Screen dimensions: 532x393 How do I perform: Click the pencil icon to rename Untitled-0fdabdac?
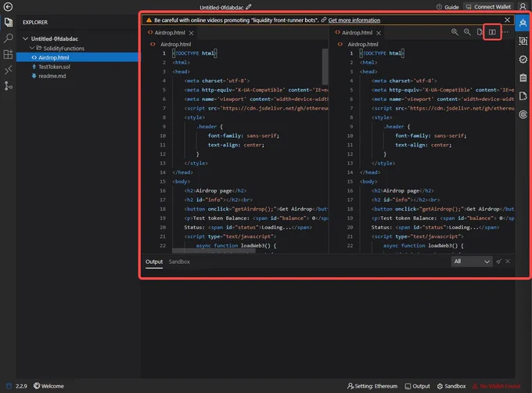click(x=249, y=7)
